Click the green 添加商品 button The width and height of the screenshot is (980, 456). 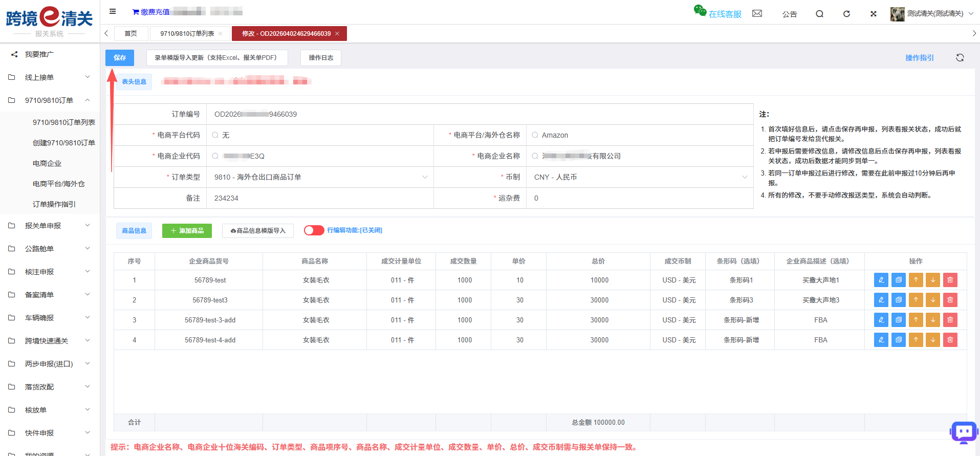click(x=187, y=231)
